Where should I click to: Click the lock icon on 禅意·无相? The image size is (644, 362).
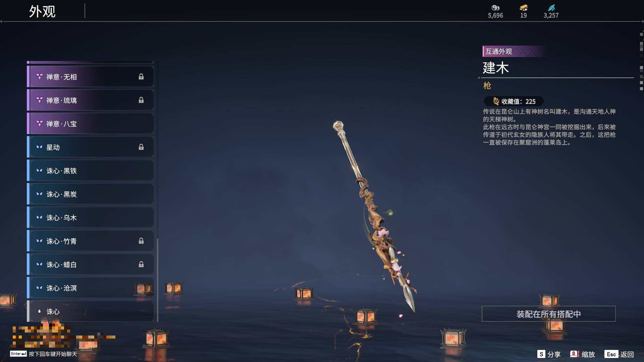click(141, 77)
